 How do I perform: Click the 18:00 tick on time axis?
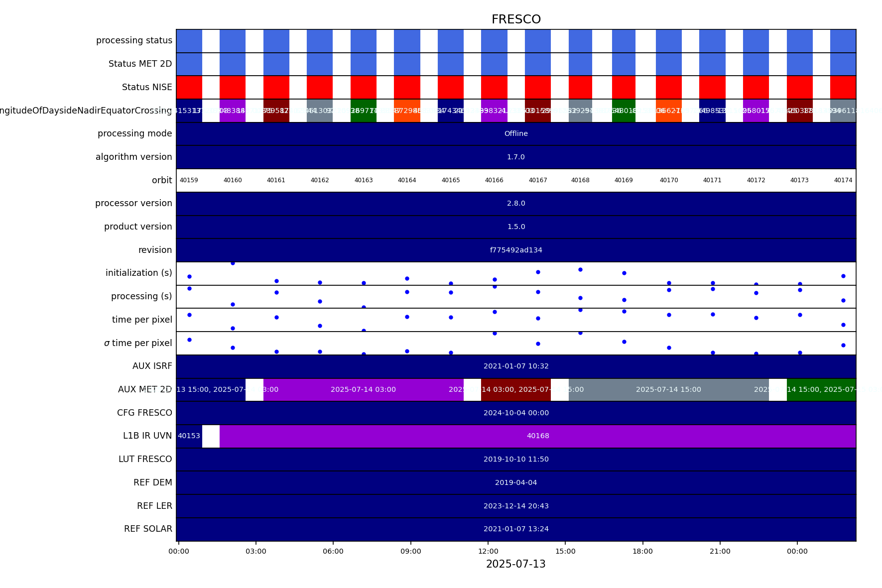(x=642, y=551)
